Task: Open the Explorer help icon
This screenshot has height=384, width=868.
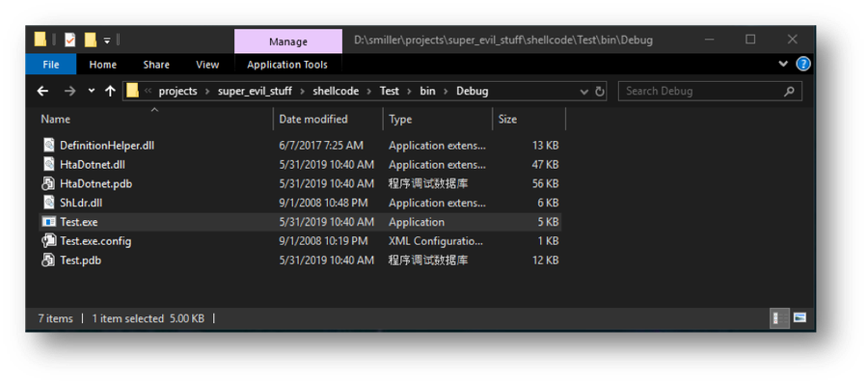Action: 803,64
